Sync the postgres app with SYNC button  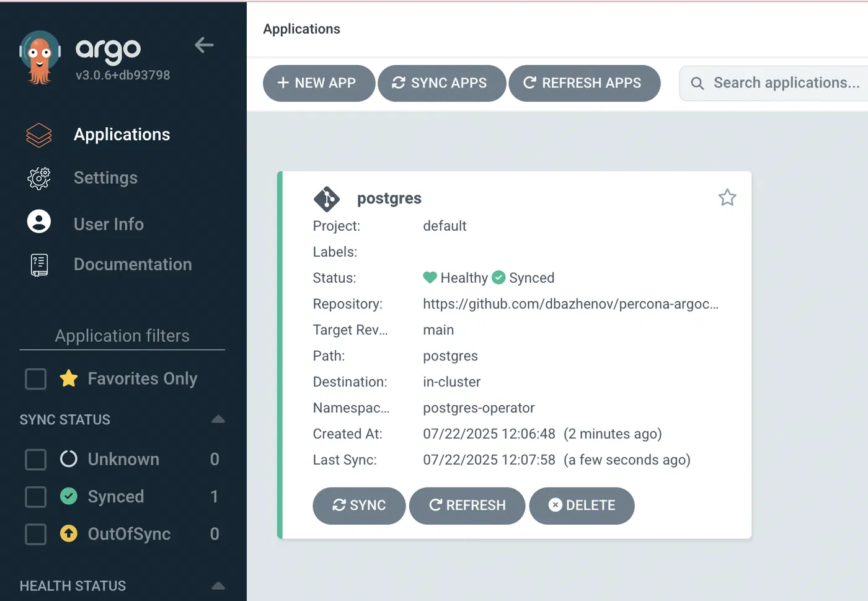point(359,505)
